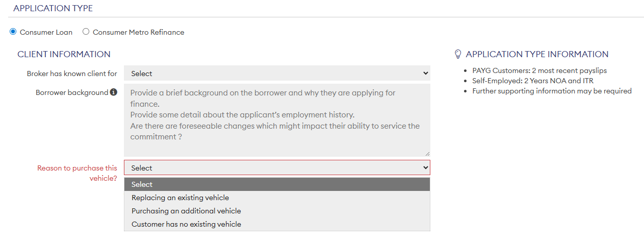Click the Reason to purchase this vehicle label

tap(77, 173)
